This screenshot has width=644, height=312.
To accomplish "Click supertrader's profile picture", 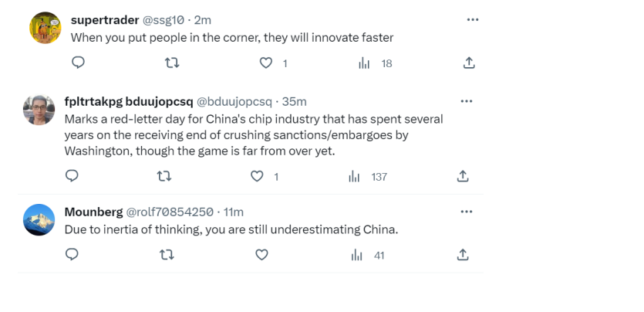I will click(46, 29).
